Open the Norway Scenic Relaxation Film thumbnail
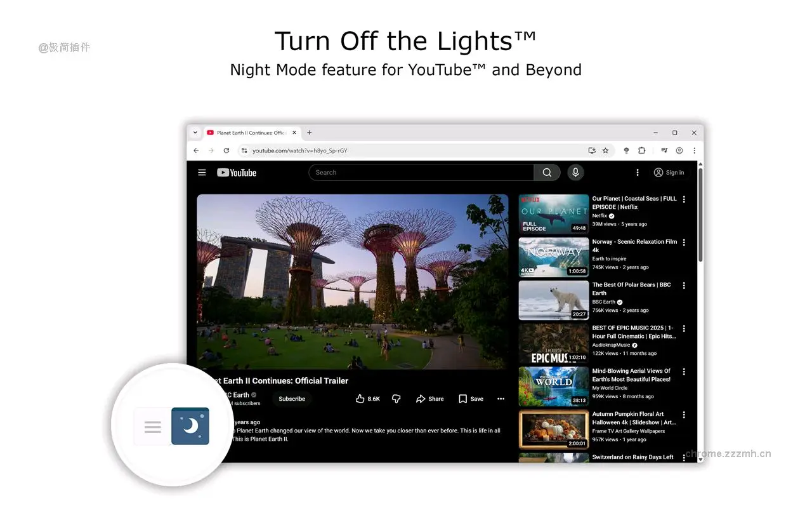The width and height of the screenshot is (812, 508). (x=553, y=257)
